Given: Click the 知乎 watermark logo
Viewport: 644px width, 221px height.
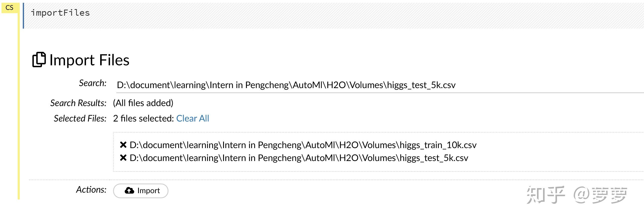Looking at the screenshot, I should tap(545, 195).
